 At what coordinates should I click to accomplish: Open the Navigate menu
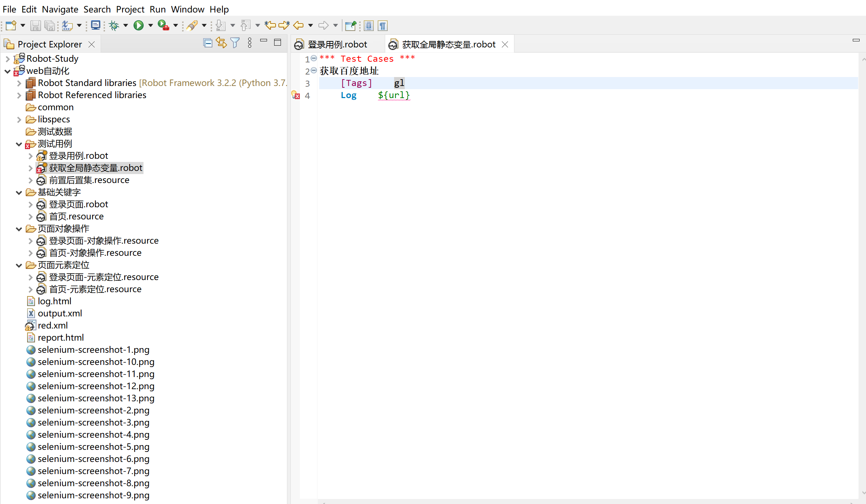[x=60, y=9]
